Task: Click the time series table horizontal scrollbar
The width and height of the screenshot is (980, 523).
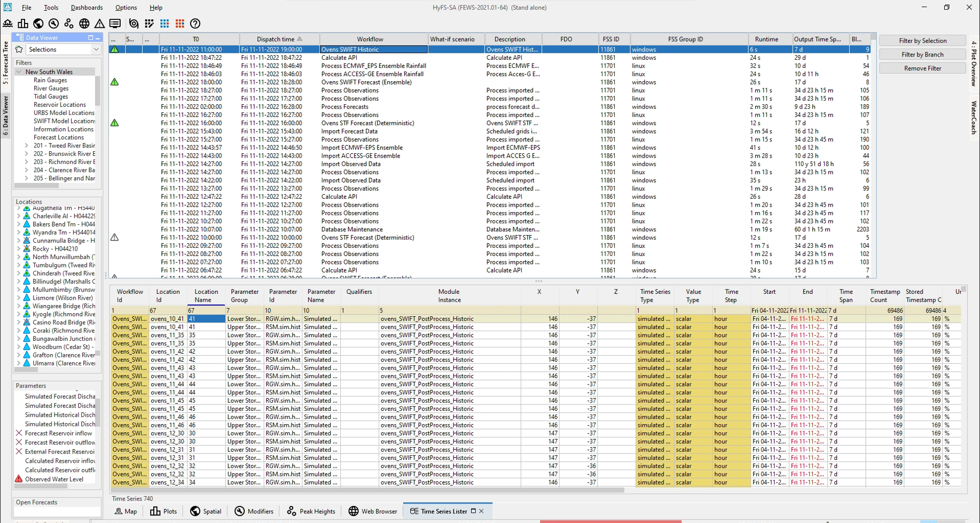Action: click(367, 490)
